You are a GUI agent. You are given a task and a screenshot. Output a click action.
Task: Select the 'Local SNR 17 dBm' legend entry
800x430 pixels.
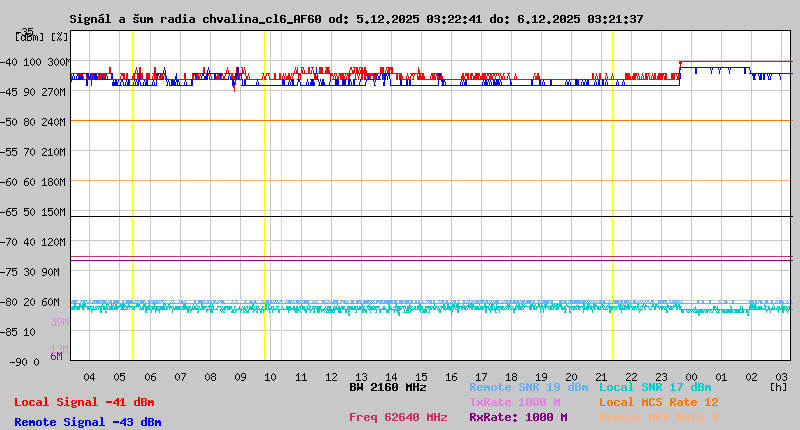655,387
